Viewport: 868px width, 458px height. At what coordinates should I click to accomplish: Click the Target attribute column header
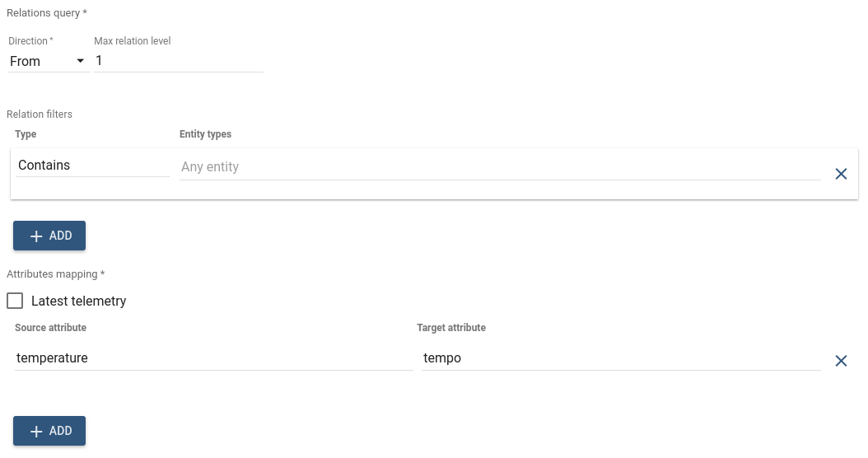click(x=451, y=327)
